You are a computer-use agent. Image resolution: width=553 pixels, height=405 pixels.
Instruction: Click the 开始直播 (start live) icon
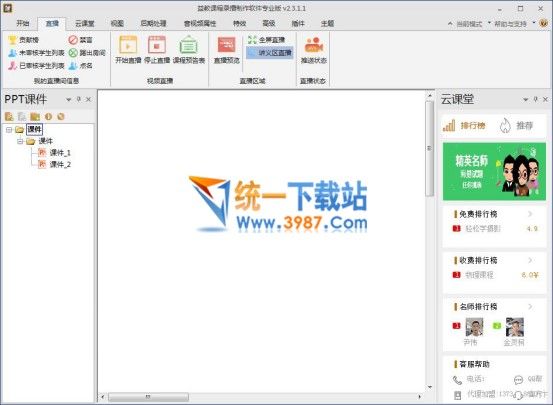point(128,45)
